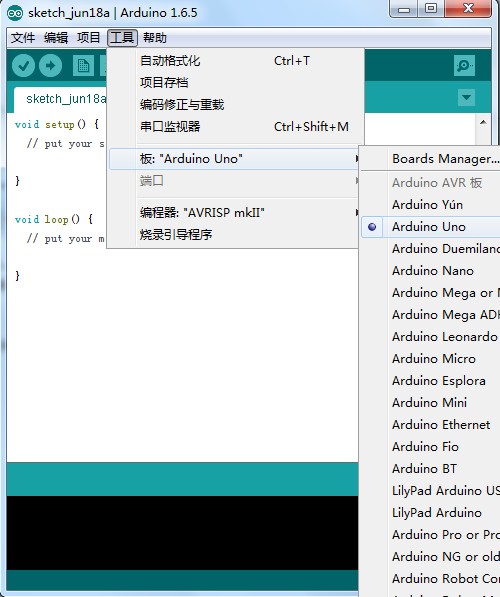Select the Arduino Ethernet board
The width and height of the screenshot is (500, 597).
click(x=430, y=425)
